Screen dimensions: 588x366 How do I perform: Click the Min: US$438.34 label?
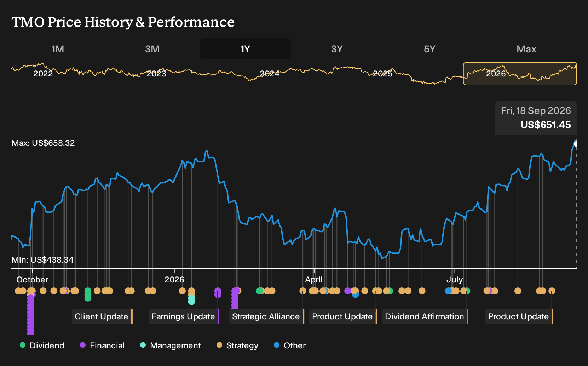point(42,260)
